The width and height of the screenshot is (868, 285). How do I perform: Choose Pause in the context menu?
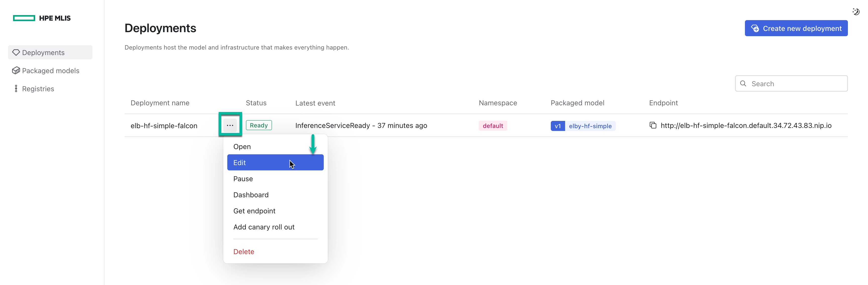click(275, 179)
